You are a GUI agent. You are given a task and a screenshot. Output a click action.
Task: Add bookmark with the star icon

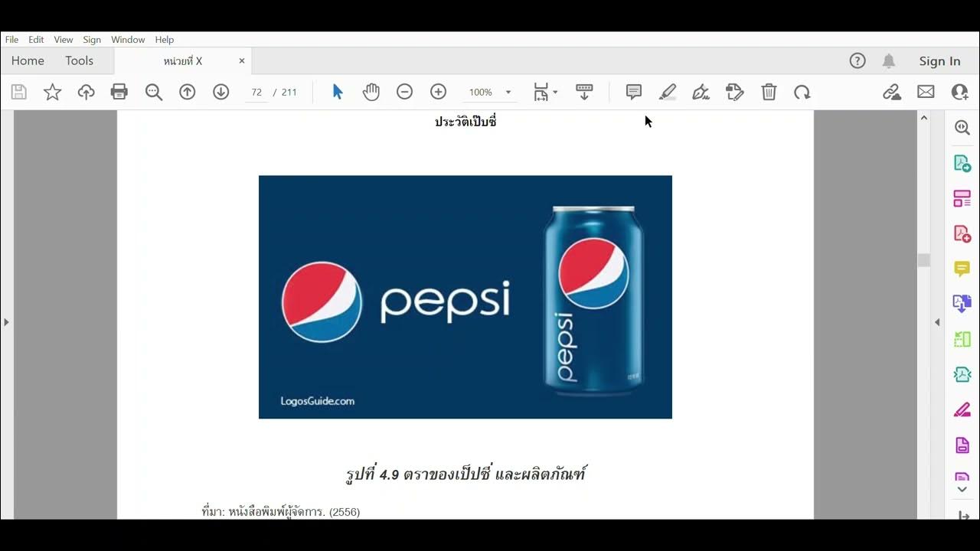click(52, 93)
